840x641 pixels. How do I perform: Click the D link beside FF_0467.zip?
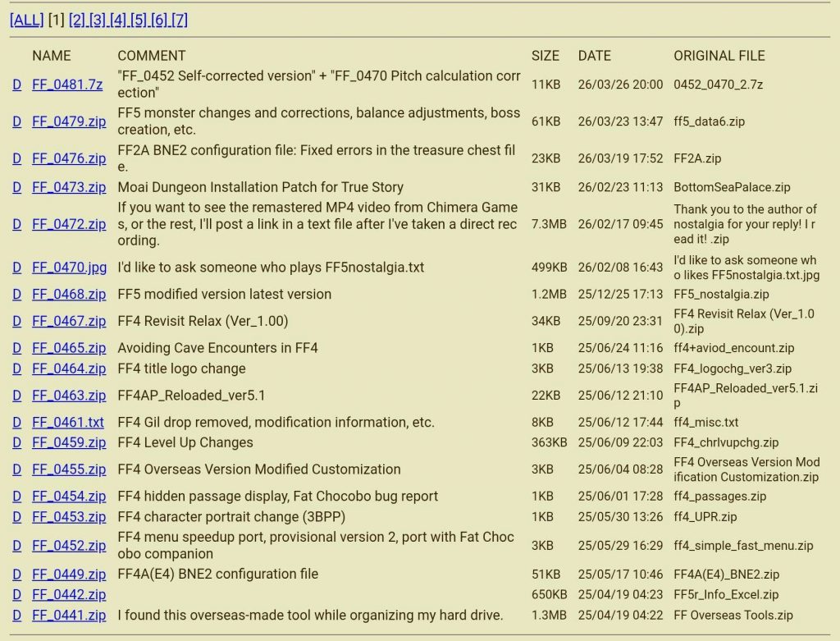(16, 321)
